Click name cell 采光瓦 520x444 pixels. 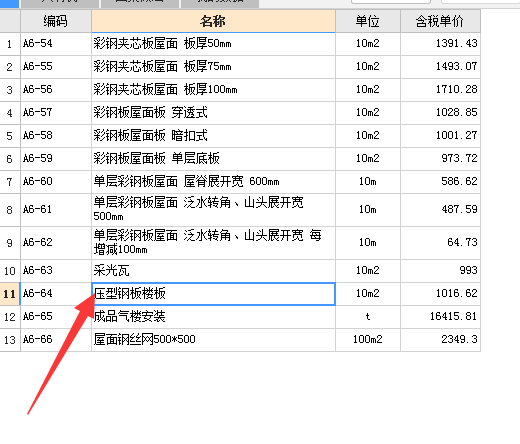click(x=213, y=271)
